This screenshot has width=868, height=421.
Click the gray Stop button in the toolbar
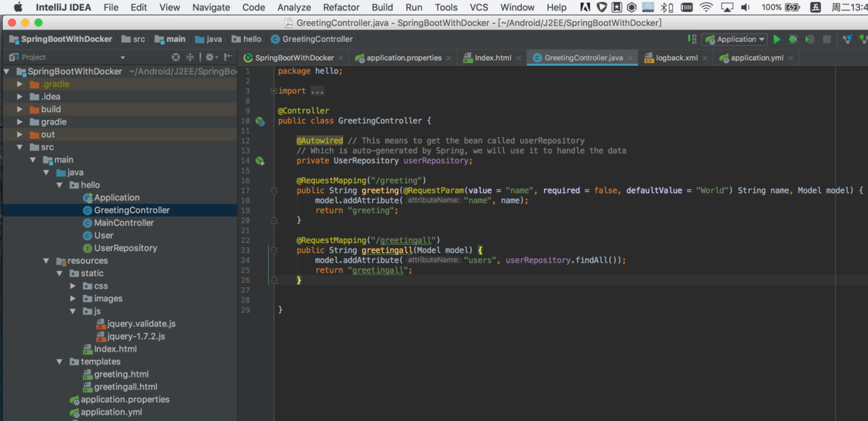point(827,39)
